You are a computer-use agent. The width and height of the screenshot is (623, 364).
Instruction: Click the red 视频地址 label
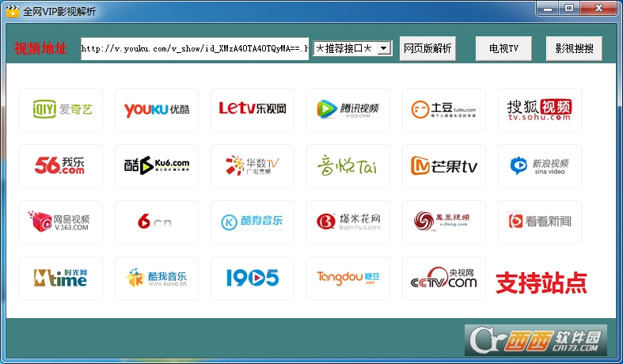coord(40,48)
